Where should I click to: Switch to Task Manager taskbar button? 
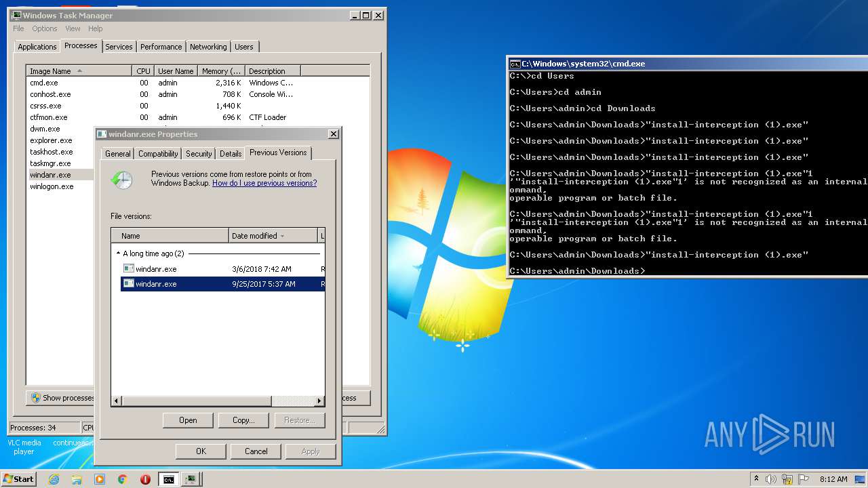[191, 479]
